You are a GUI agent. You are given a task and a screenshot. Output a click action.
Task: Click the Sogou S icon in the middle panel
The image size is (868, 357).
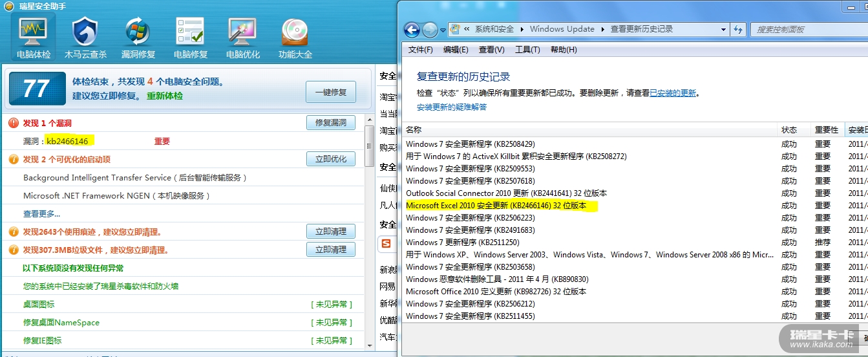(386, 243)
